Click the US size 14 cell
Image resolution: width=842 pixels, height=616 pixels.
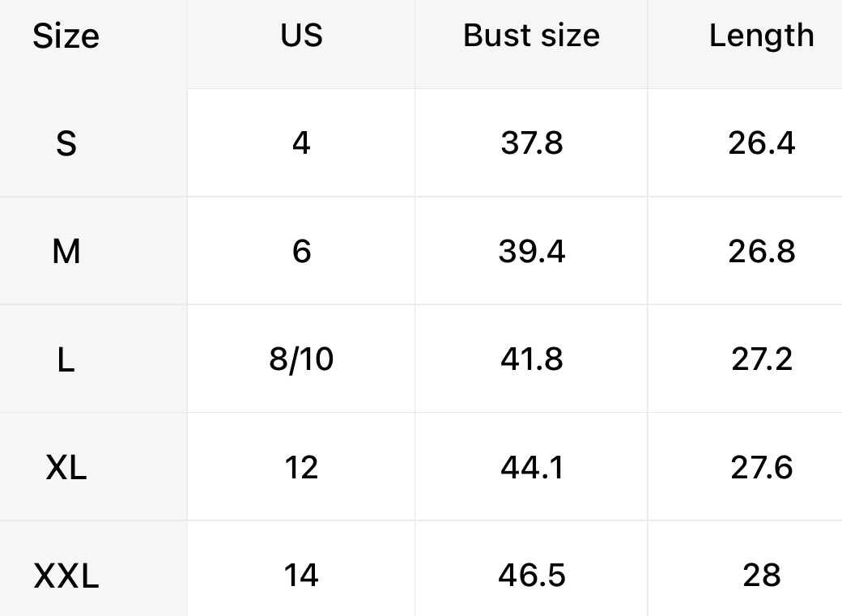(x=301, y=576)
